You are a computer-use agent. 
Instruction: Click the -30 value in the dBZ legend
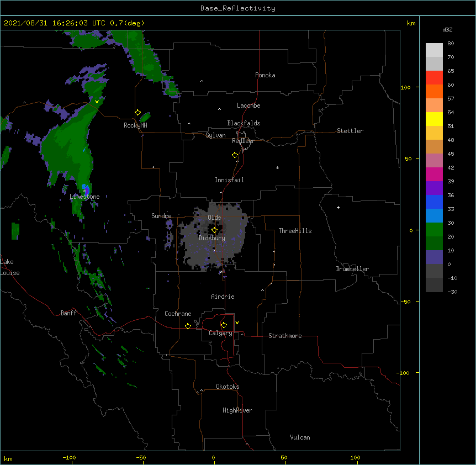pyautogui.click(x=452, y=292)
